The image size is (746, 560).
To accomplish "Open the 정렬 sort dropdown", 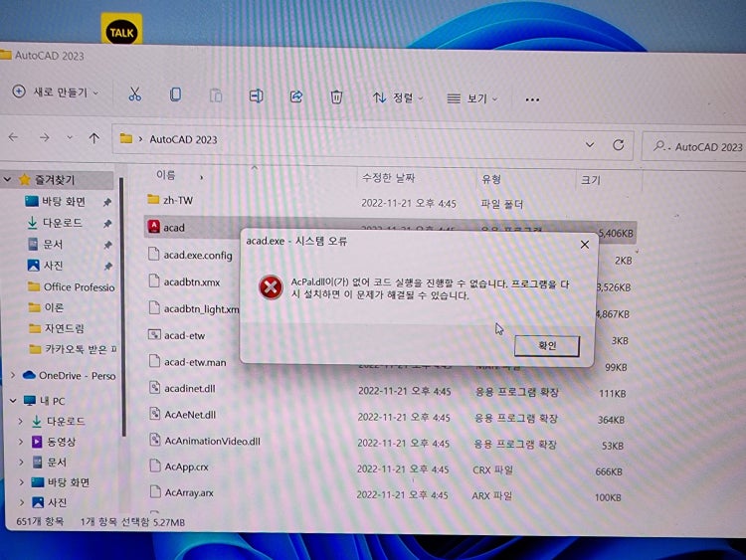I will 398,98.
